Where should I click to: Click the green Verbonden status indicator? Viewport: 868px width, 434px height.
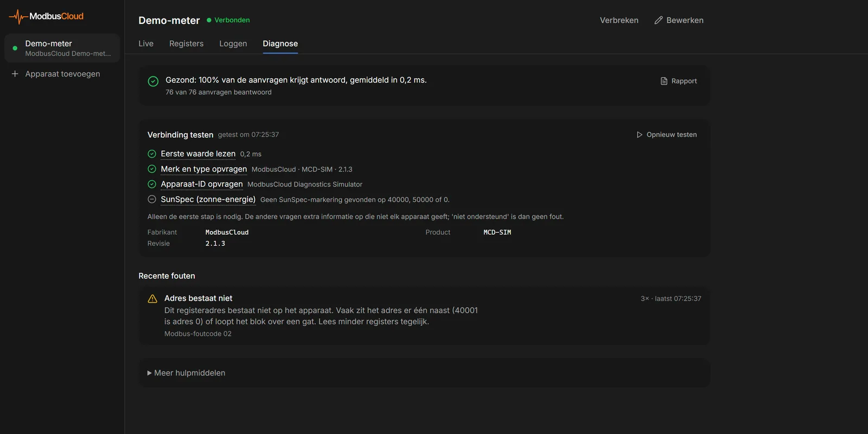pyautogui.click(x=228, y=20)
